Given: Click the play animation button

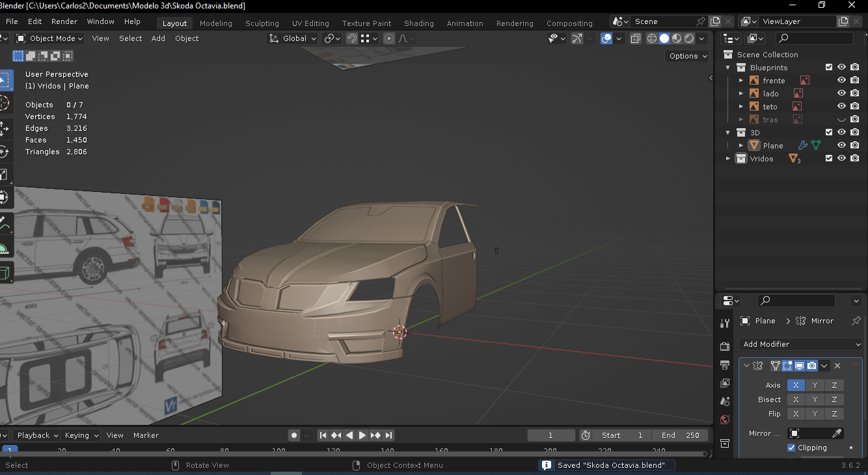Looking at the screenshot, I should pos(362,435).
